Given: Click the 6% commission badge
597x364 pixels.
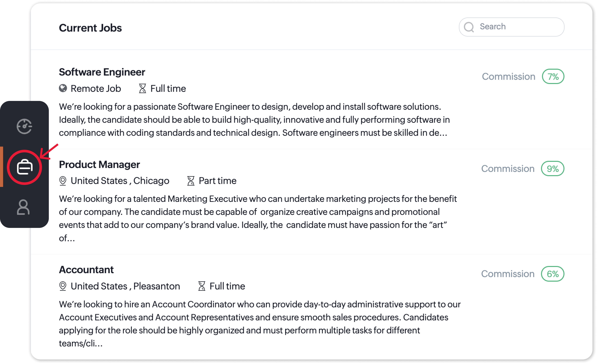Looking at the screenshot, I should [x=552, y=274].
